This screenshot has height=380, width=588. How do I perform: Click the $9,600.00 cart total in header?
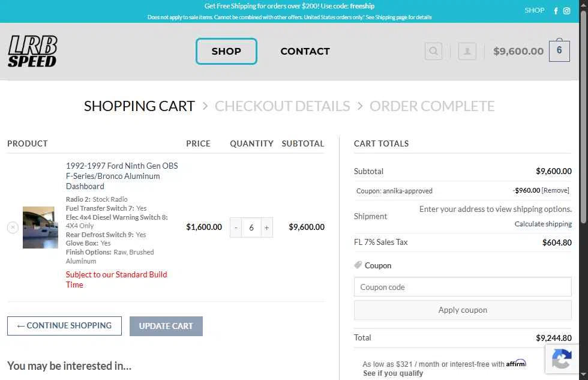tap(518, 51)
